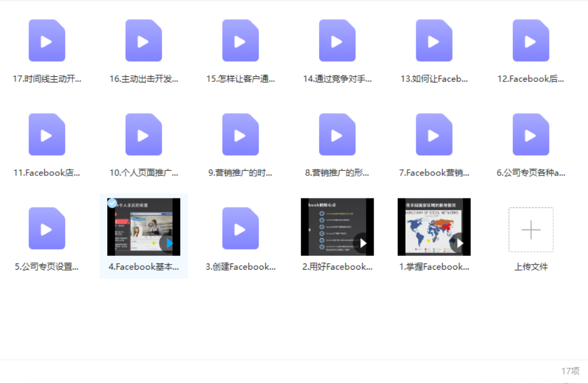Click the plus box for 上传文件
Screen dimensions: 588x384
tap(531, 230)
